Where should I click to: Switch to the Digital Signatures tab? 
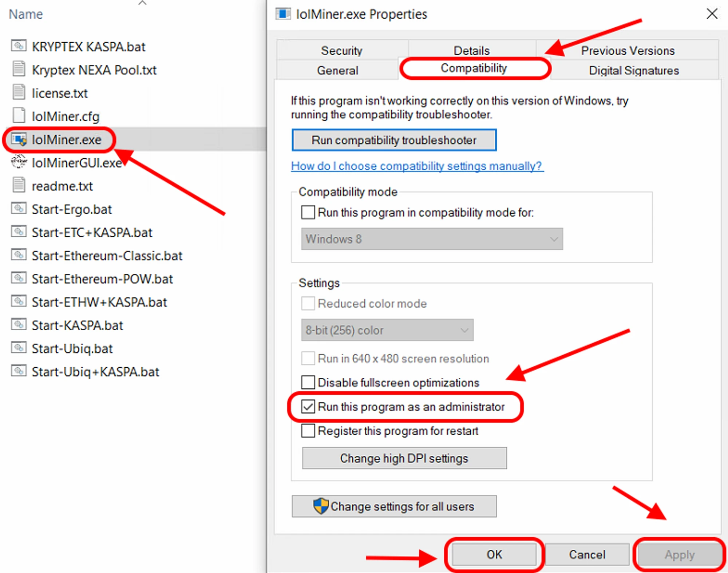[634, 70]
